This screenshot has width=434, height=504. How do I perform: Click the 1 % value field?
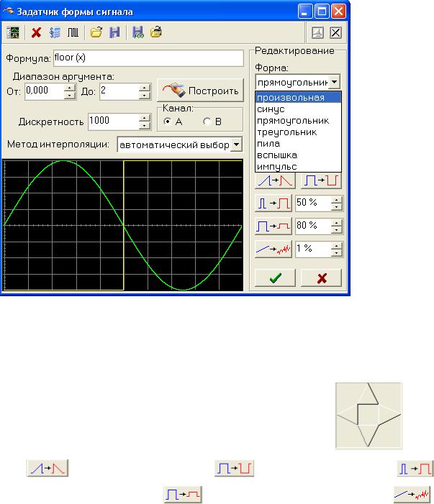[x=313, y=249]
